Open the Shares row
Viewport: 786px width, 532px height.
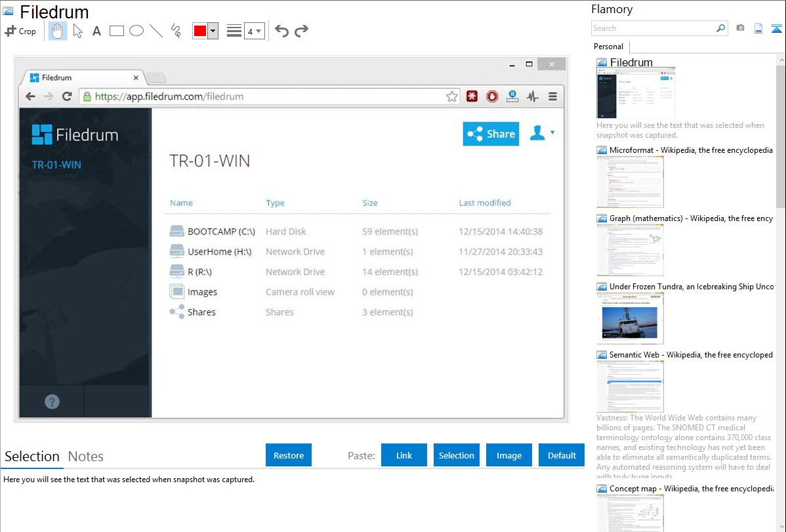(x=358, y=312)
